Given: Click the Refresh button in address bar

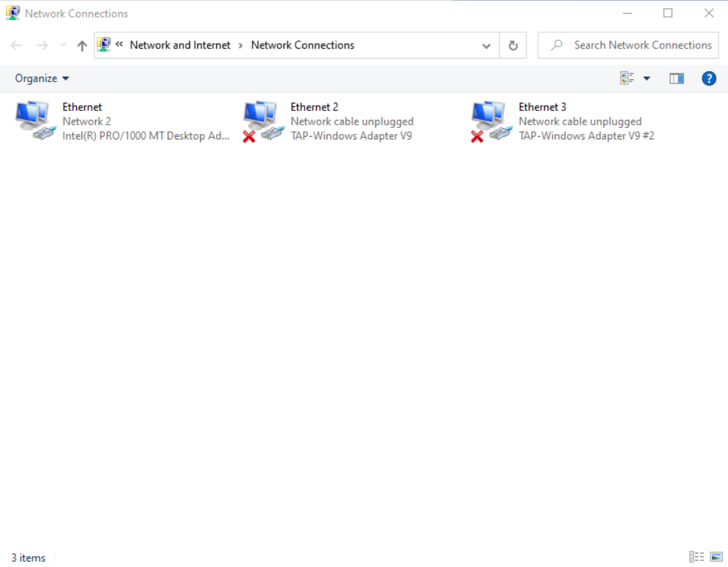Looking at the screenshot, I should tap(512, 46).
